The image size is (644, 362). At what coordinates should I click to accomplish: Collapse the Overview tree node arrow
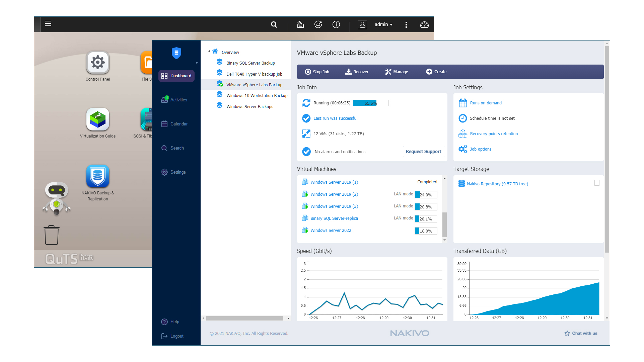[x=209, y=51]
